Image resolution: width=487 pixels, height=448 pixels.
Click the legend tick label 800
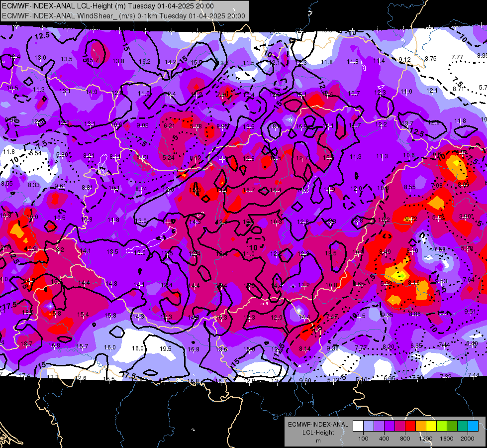405,439
